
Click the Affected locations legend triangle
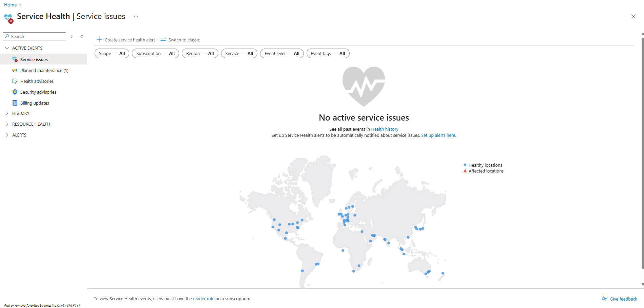(465, 171)
